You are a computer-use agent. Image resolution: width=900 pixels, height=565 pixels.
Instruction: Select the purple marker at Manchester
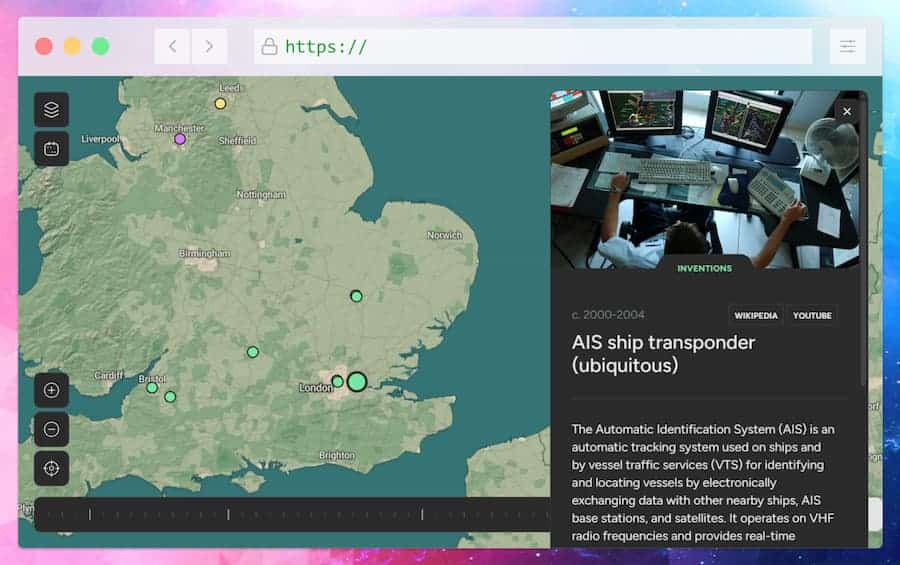tap(180, 139)
